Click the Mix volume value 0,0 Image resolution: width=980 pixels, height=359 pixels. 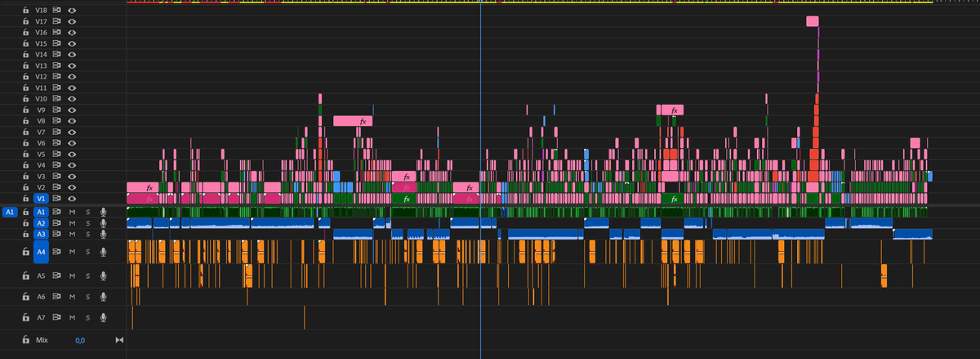coord(81,340)
